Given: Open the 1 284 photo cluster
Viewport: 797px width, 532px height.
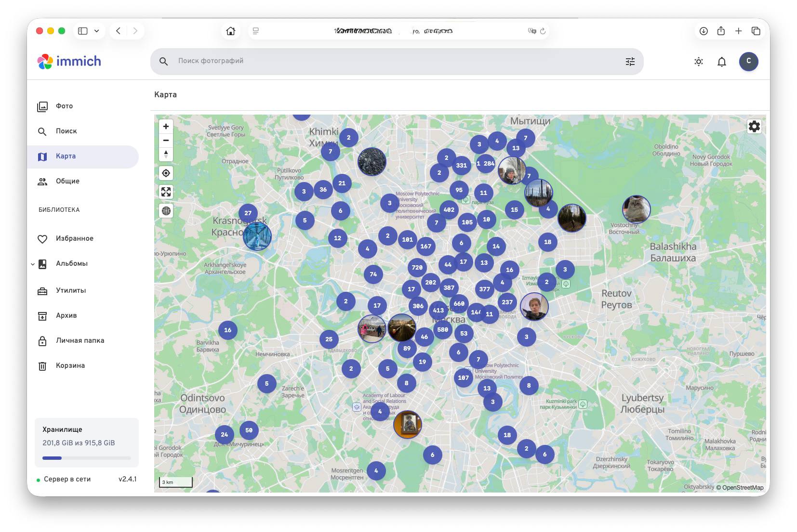Looking at the screenshot, I should click(x=486, y=164).
